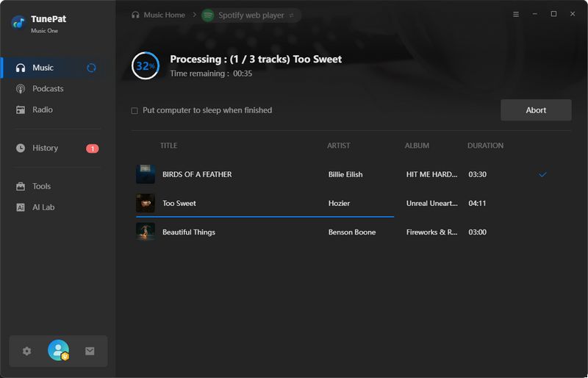Click the 32% circular progress indicator

click(145, 65)
